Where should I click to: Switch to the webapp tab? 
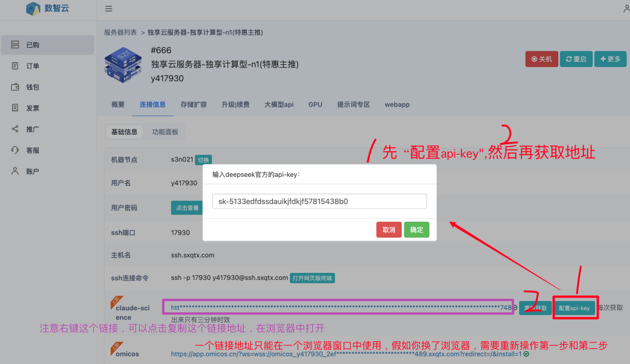(397, 104)
